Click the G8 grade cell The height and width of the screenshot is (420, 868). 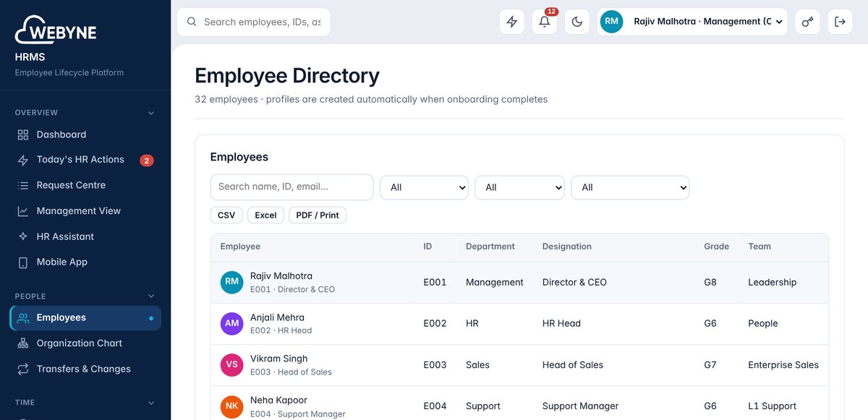click(710, 283)
